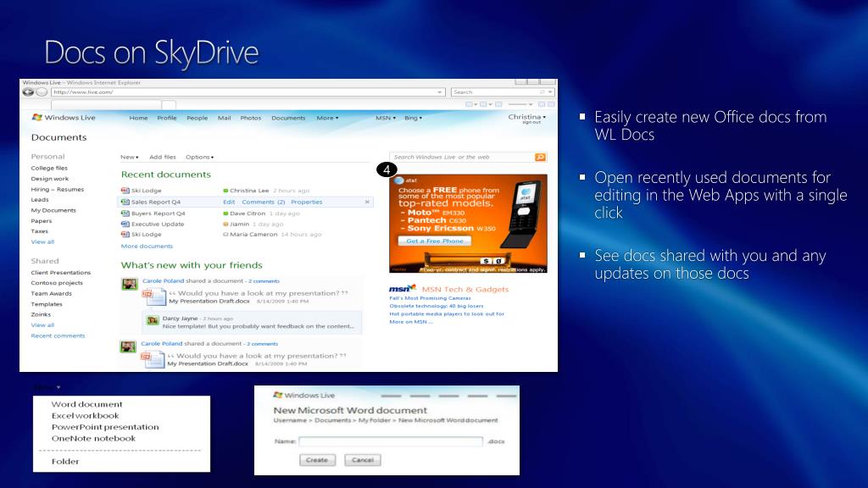
Task: Click Carole Poland's first profile picture
Action: 130,284
